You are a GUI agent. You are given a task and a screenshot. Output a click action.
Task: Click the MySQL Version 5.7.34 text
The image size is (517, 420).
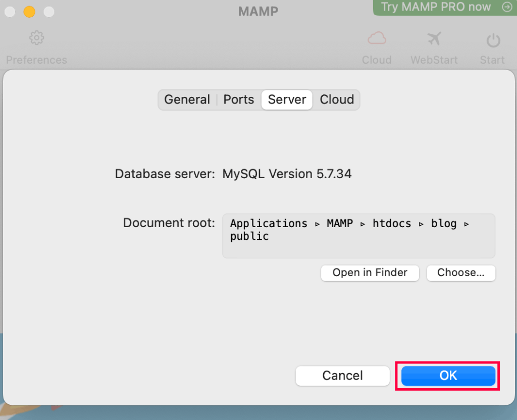tap(287, 174)
